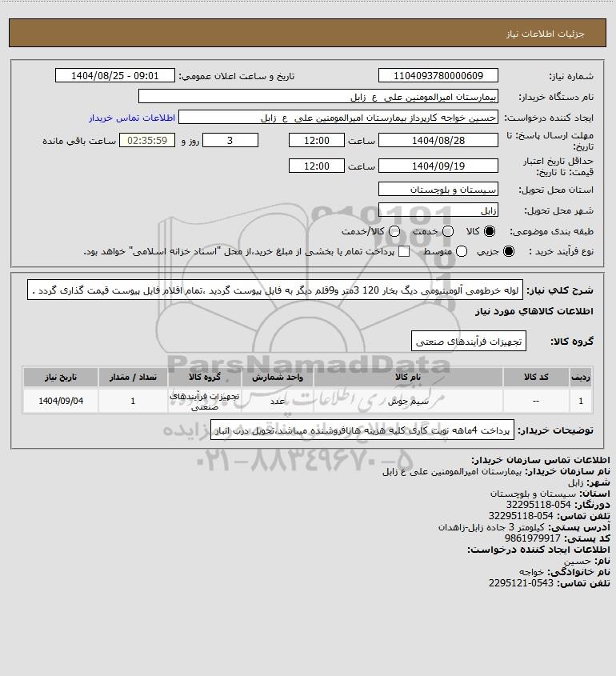Click the general description text box
616x676 pixels.
point(275,290)
